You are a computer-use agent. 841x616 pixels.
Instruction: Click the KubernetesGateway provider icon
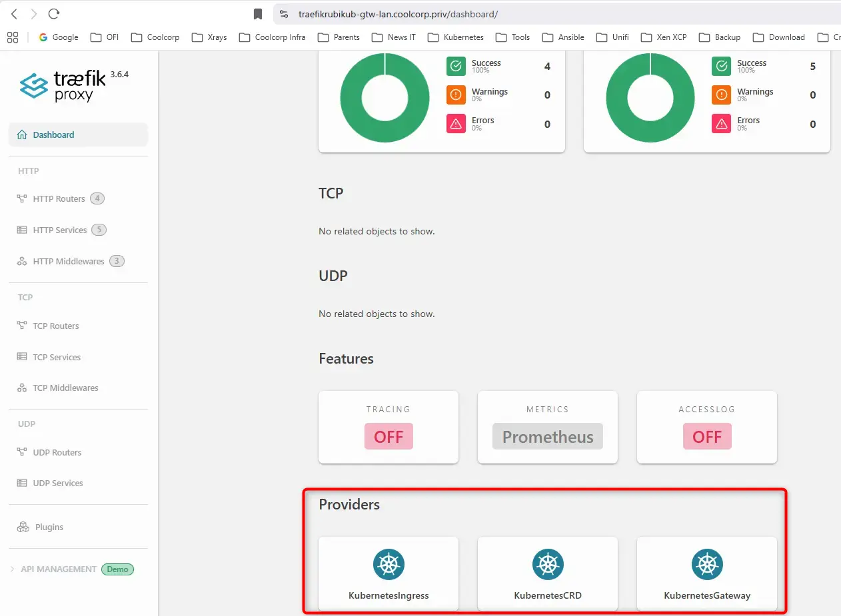click(x=707, y=564)
